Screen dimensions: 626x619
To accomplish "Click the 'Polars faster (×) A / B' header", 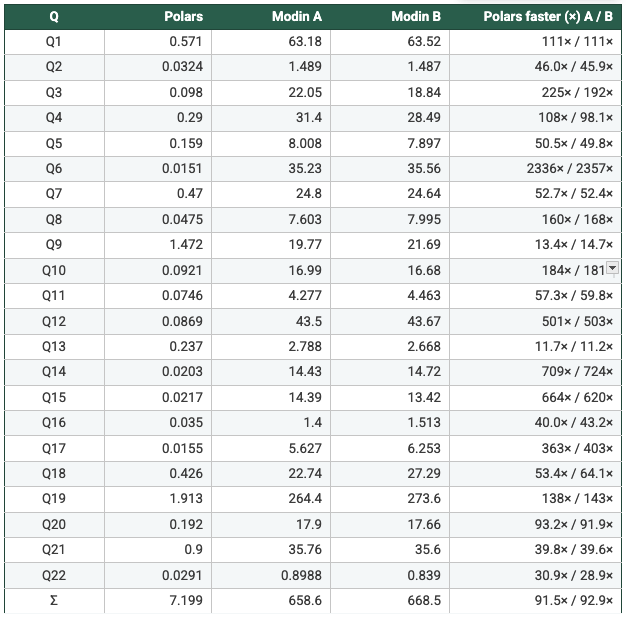I will click(548, 16).
